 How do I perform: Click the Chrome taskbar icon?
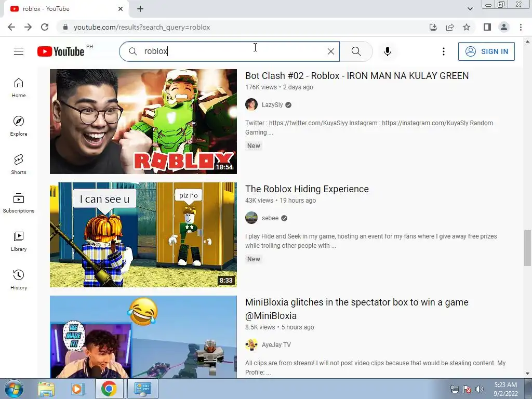coord(109,389)
